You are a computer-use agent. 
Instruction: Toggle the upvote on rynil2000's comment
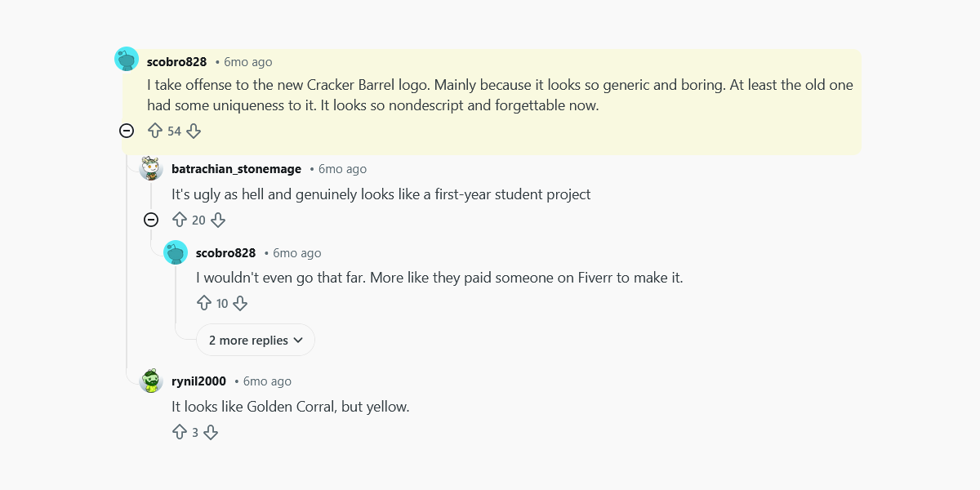click(x=180, y=431)
